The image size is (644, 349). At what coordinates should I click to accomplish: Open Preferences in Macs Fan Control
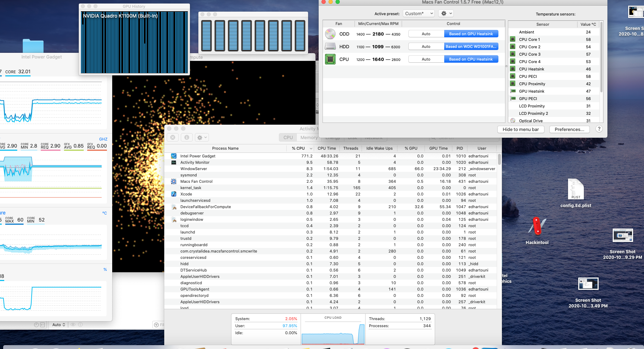point(569,129)
